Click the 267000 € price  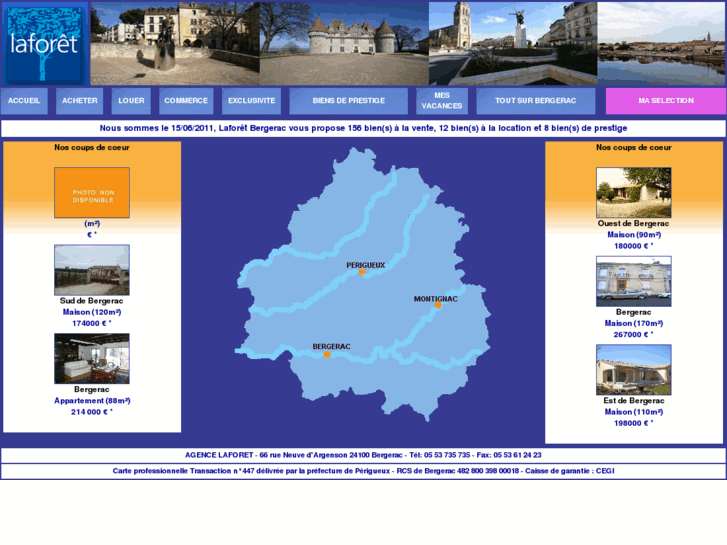pos(633,334)
